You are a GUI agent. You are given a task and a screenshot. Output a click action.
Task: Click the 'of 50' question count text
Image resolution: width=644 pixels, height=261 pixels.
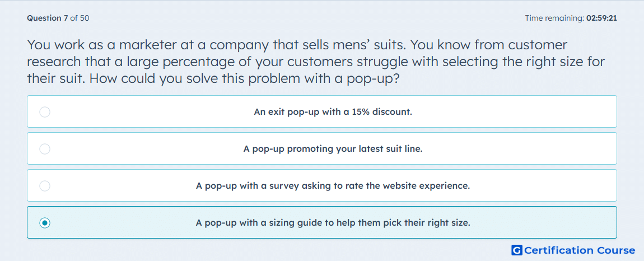click(80, 18)
